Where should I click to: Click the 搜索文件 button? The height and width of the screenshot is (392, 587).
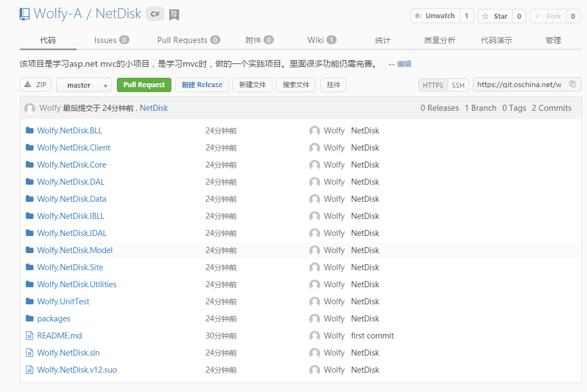(x=296, y=84)
